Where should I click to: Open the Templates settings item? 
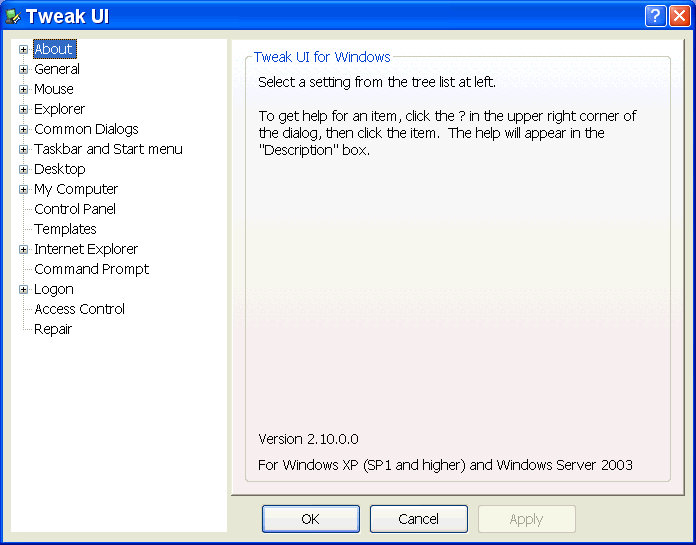pos(65,229)
